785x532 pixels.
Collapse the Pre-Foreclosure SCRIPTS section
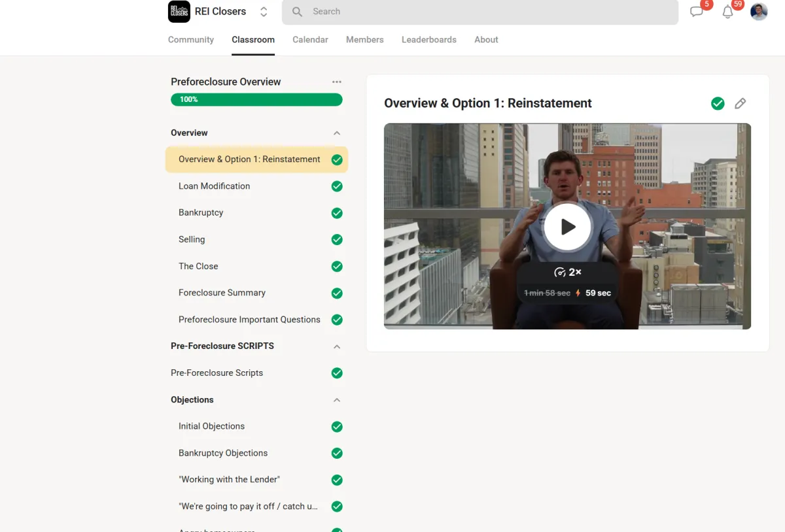(337, 346)
